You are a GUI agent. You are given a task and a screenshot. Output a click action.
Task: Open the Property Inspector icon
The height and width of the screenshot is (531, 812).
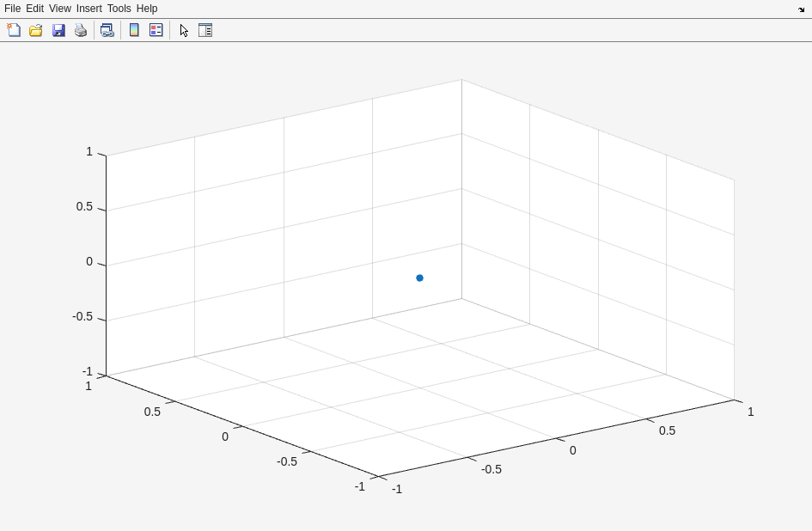point(205,30)
